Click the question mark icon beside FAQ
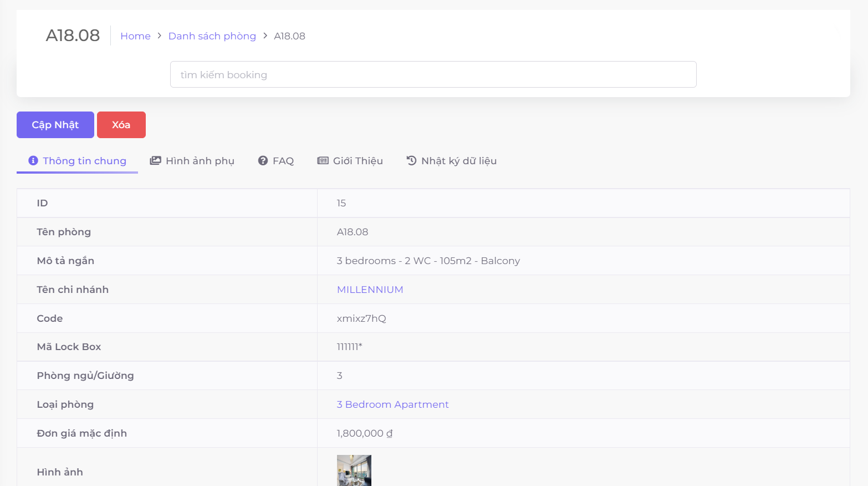 coord(263,160)
